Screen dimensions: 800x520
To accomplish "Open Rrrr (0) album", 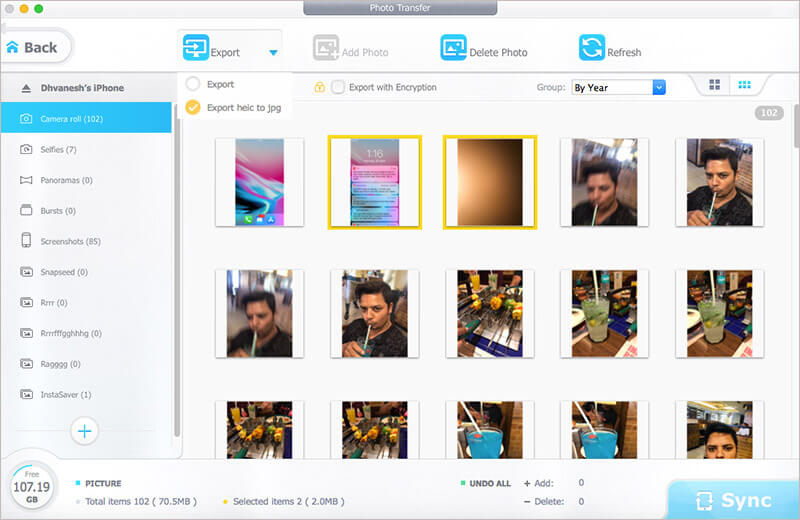I will pyautogui.click(x=86, y=303).
